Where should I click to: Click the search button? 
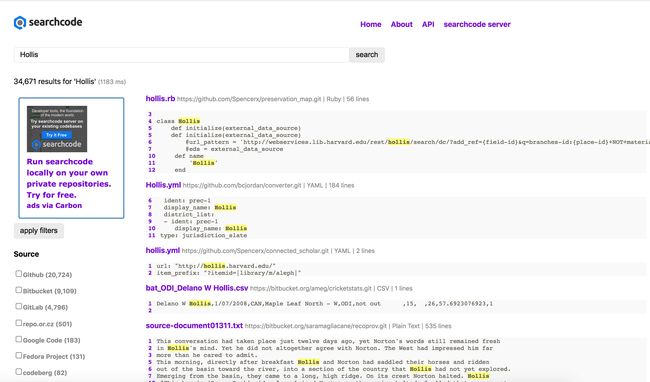[x=367, y=55]
